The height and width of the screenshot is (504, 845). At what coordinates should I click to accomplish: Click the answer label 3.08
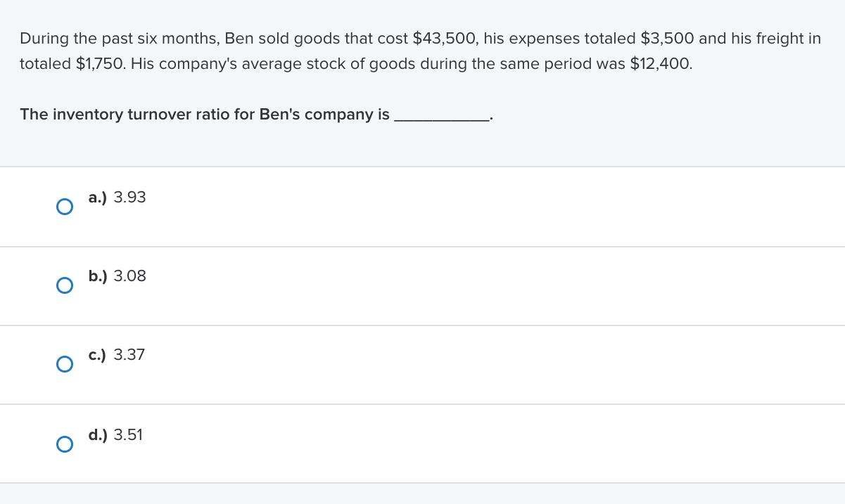coord(129,276)
